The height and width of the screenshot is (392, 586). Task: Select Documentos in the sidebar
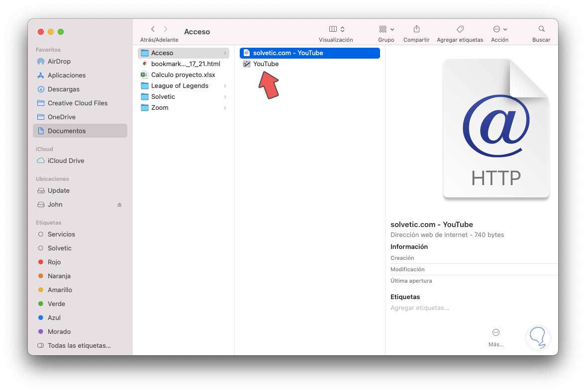point(80,131)
